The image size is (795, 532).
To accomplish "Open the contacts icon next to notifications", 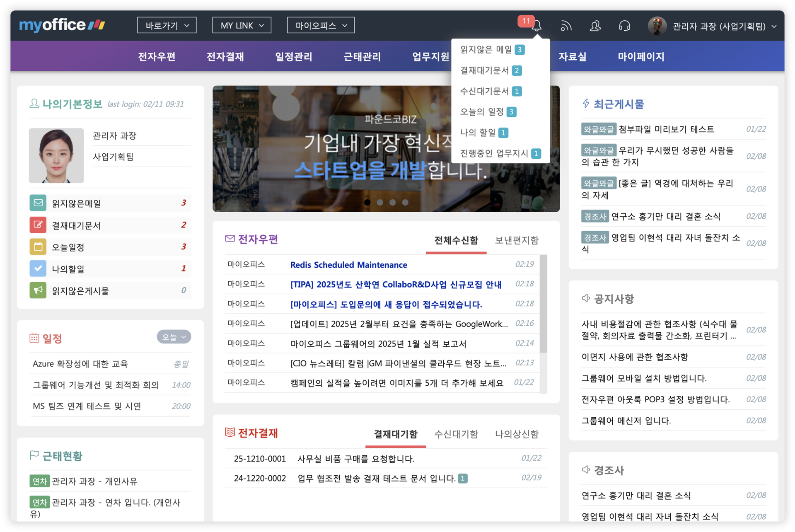I will [x=595, y=26].
